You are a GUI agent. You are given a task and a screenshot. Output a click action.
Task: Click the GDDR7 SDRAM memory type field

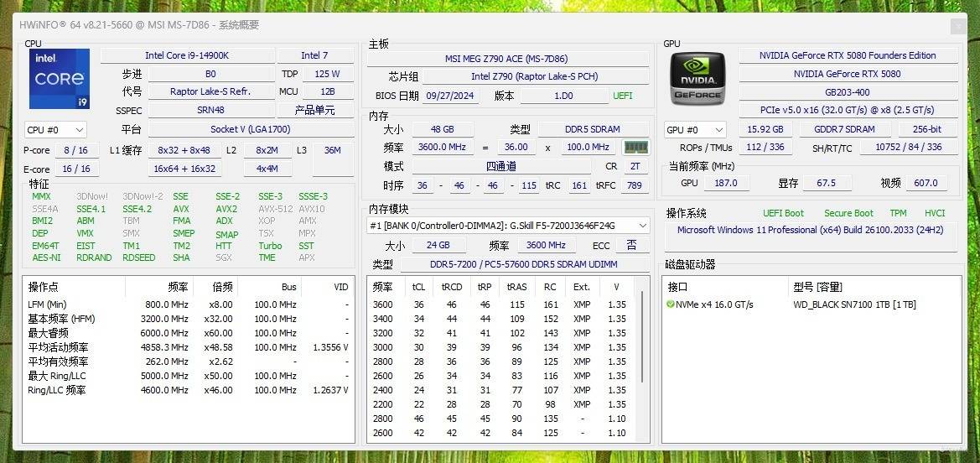pos(844,129)
